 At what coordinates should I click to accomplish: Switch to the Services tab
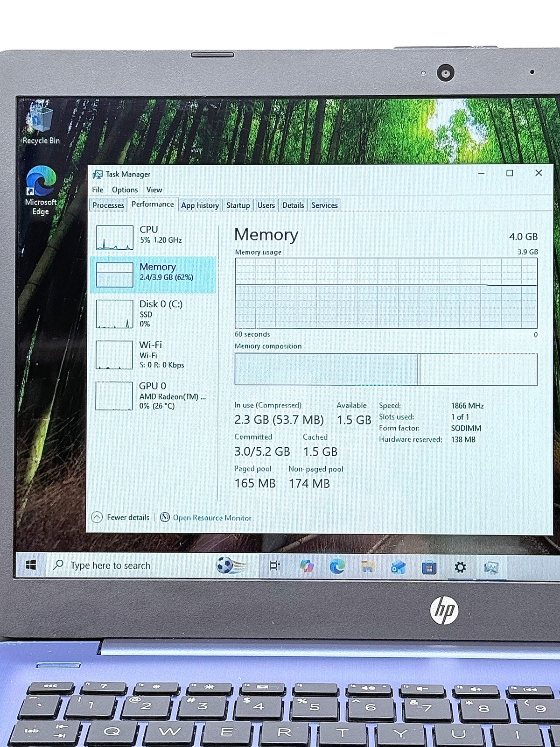324,205
